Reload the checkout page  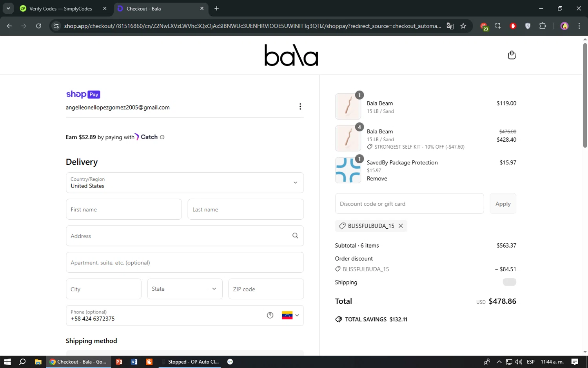click(38, 26)
